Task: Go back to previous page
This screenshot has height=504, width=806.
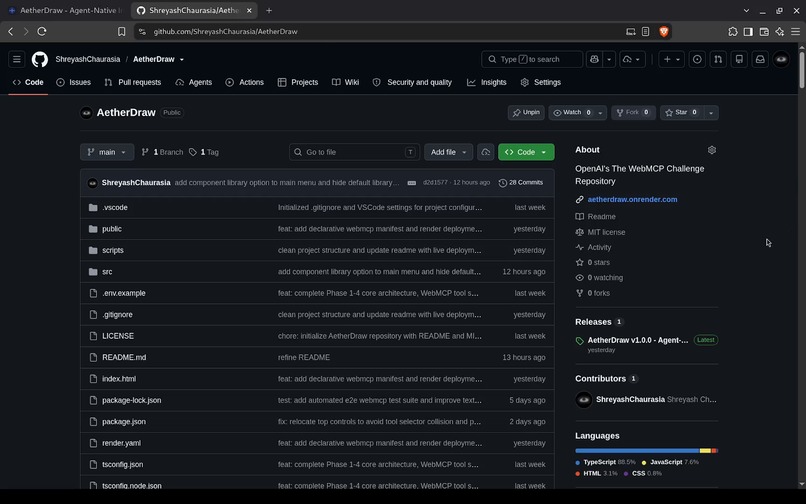Action: tap(10, 31)
